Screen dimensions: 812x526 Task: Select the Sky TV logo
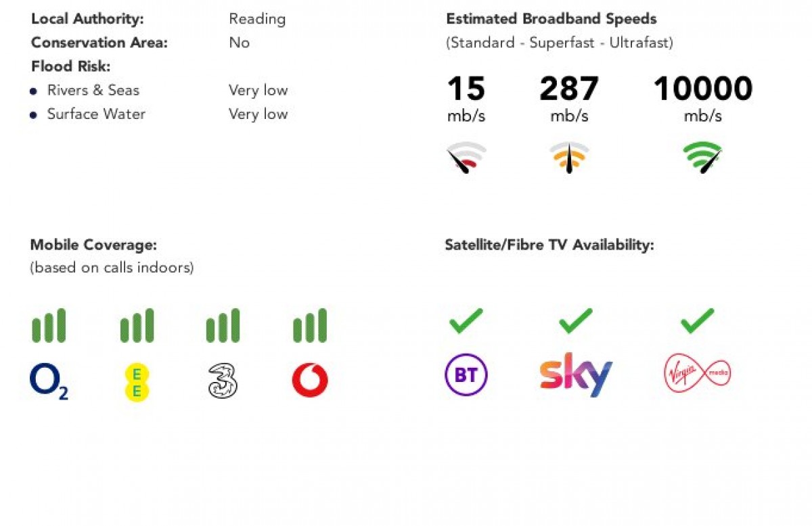coord(576,374)
